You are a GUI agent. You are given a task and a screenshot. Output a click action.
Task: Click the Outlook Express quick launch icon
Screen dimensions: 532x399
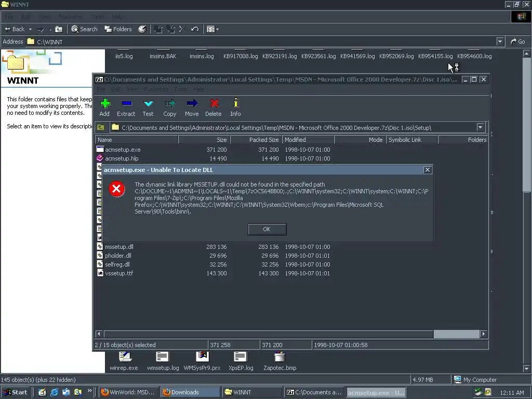(66, 392)
